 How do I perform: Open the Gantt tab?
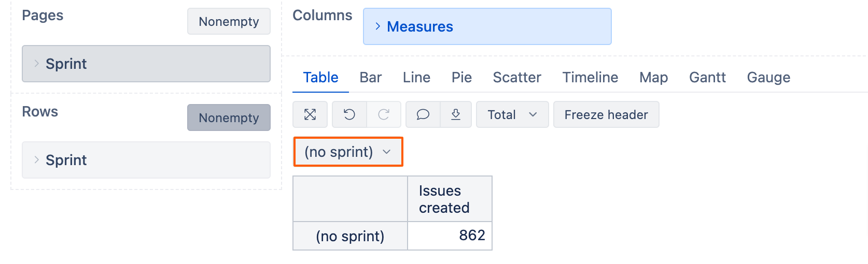(707, 77)
